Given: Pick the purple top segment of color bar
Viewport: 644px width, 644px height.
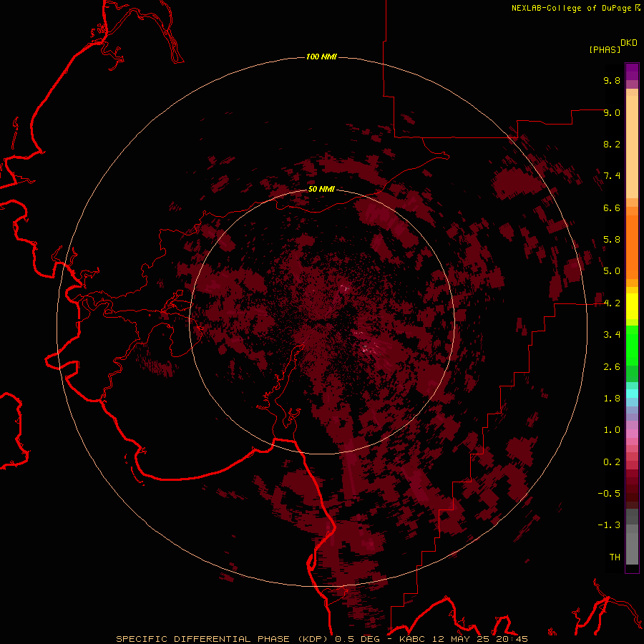Looking at the screenshot, I should coord(632,72).
